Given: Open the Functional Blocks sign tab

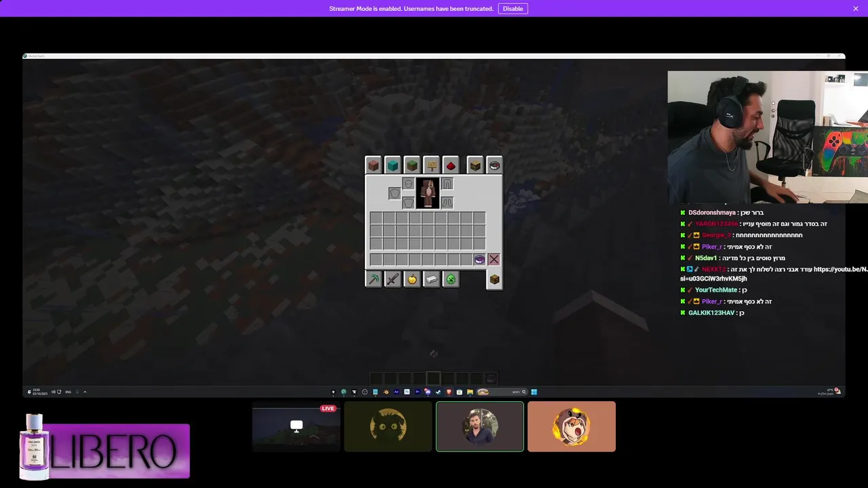Looking at the screenshot, I should [431, 165].
